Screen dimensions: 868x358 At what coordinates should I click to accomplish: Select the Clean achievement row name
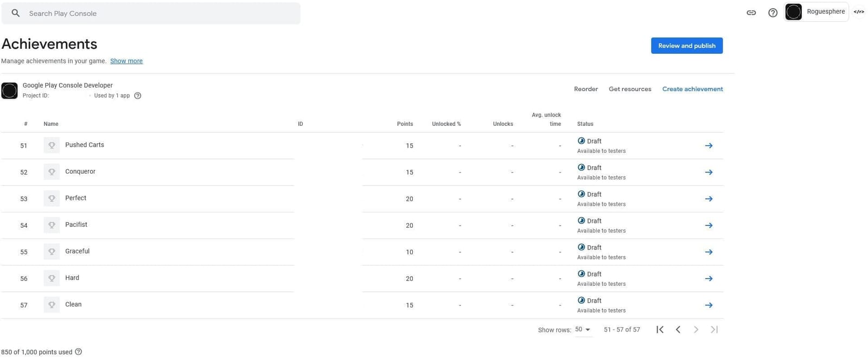pos(73,304)
